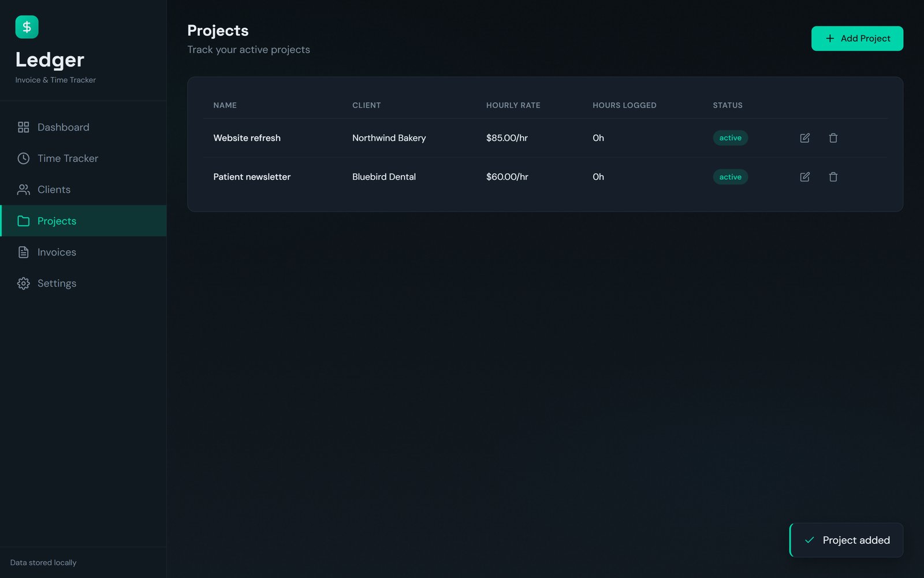
Task: Click the Northwind Bakery client cell
Action: point(389,138)
